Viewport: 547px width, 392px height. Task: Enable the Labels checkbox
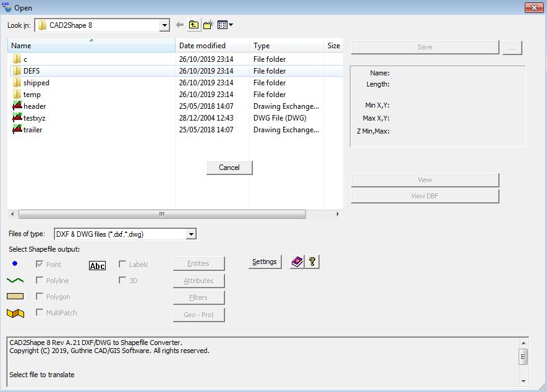coord(122,264)
